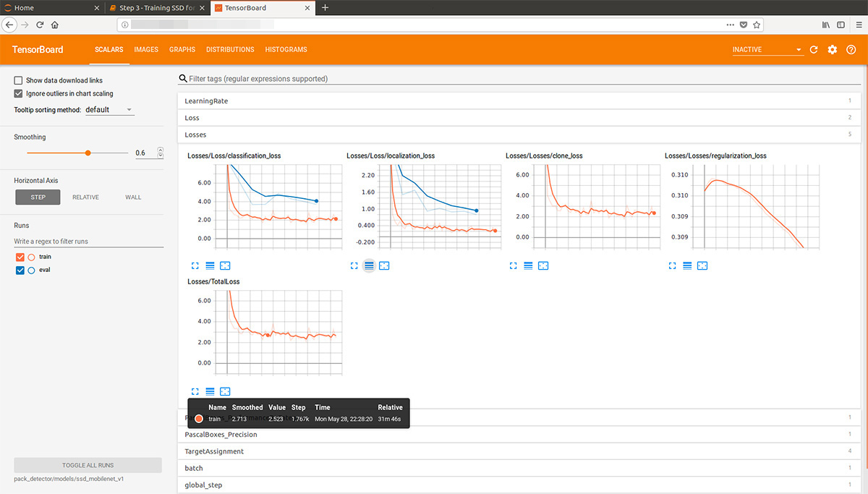Image resolution: width=868 pixels, height=494 pixels.
Task: Click TOGGLE ALL RUNS button
Action: tap(88, 465)
